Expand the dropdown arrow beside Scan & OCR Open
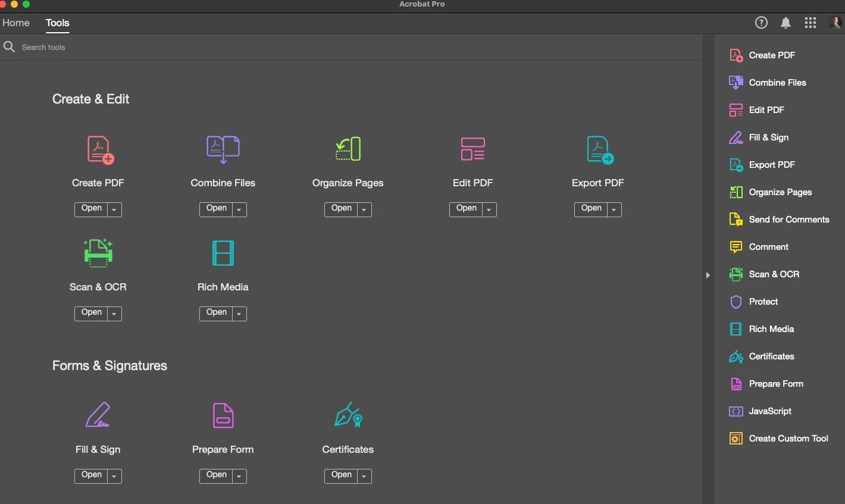 tap(114, 314)
